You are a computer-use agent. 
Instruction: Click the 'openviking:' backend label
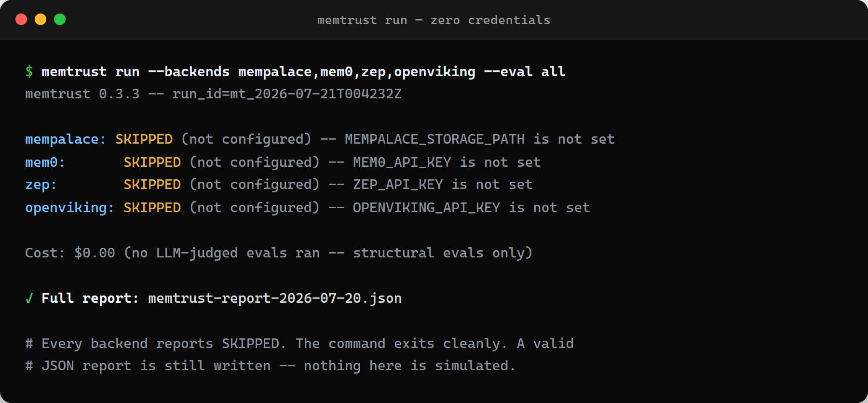[69, 208]
